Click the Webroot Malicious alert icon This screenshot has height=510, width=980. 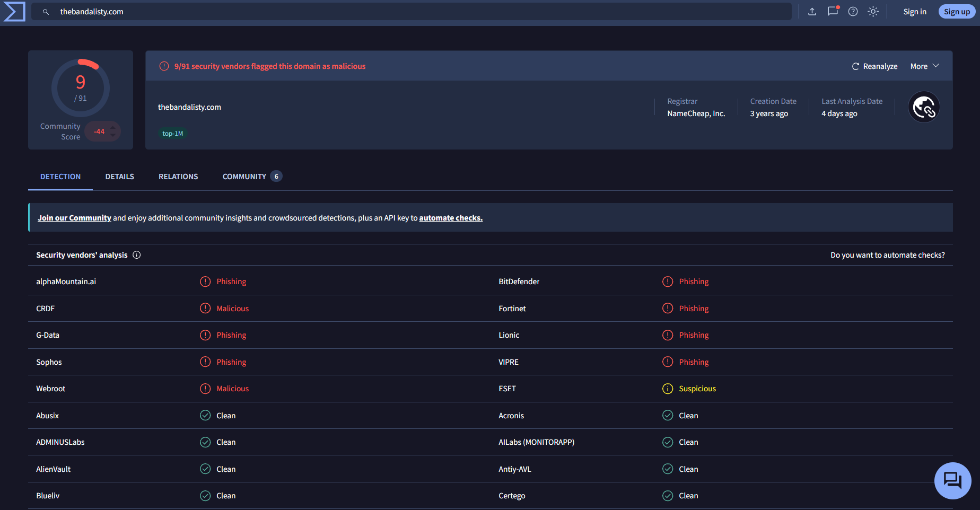click(205, 389)
